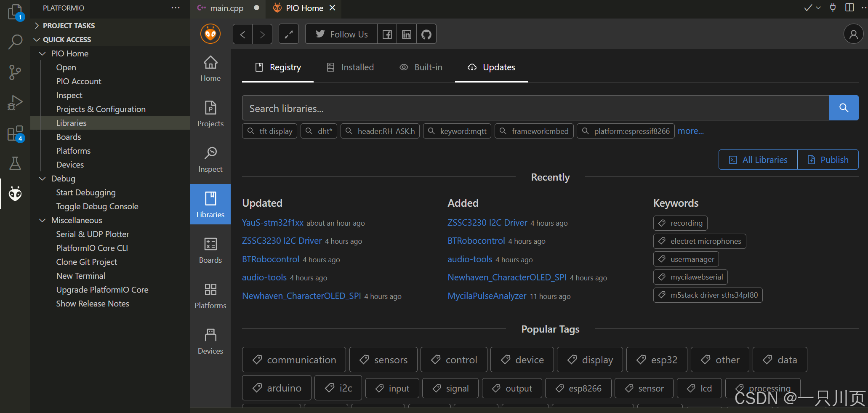Open the Run and Debug view

[x=15, y=103]
